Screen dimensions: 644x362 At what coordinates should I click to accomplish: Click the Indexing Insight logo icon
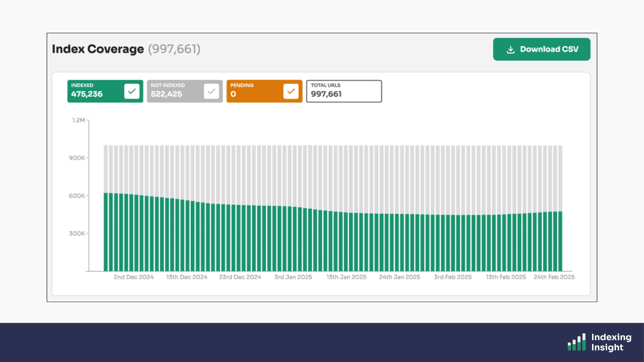577,342
